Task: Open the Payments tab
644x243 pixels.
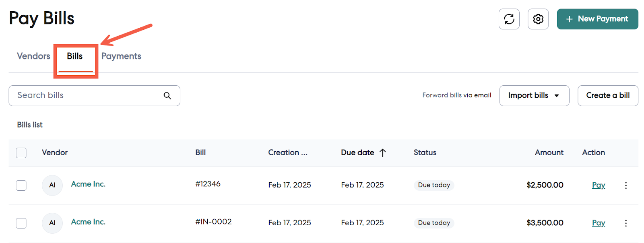Action: [x=121, y=56]
